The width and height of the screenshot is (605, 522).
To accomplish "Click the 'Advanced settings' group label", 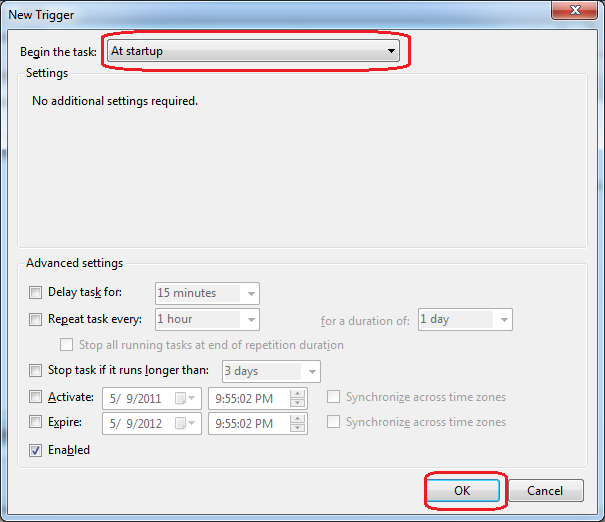I will click(74, 263).
